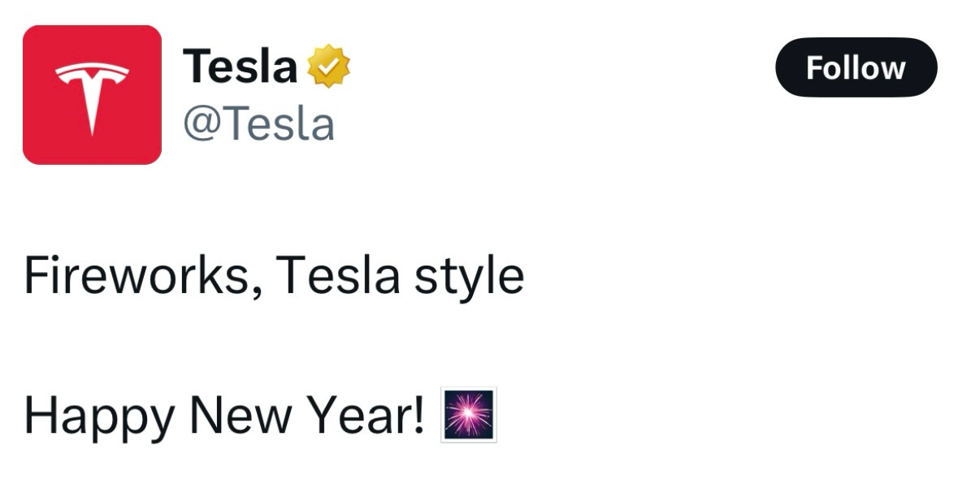Image resolution: width=980 pixels, height=484 pixels.
Task: Open Tesla's profile via the red avatar
Action: point(92,95)
